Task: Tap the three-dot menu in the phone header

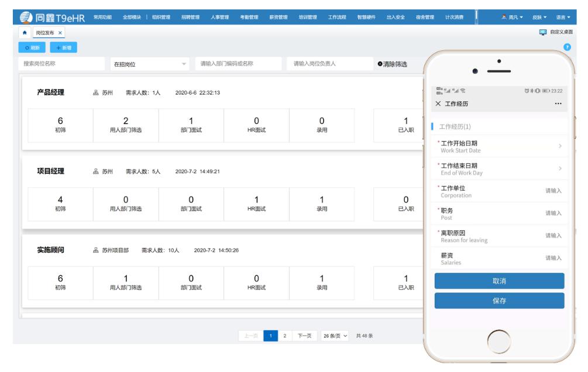Action: point(558,104)
